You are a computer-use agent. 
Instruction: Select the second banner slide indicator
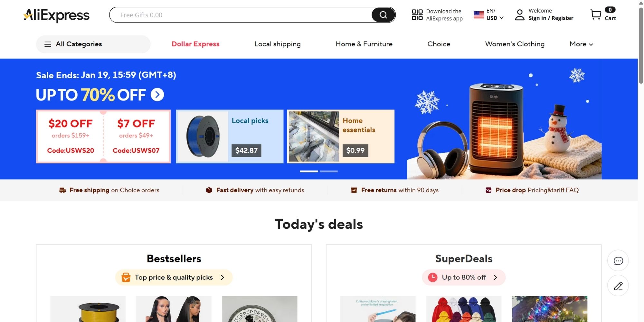[x=329, y=171]
